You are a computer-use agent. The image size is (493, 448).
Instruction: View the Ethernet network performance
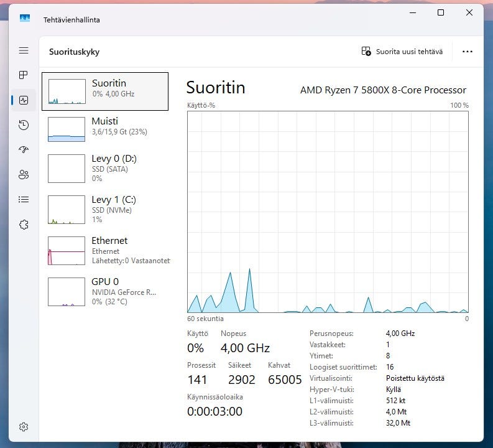(105, 250)
